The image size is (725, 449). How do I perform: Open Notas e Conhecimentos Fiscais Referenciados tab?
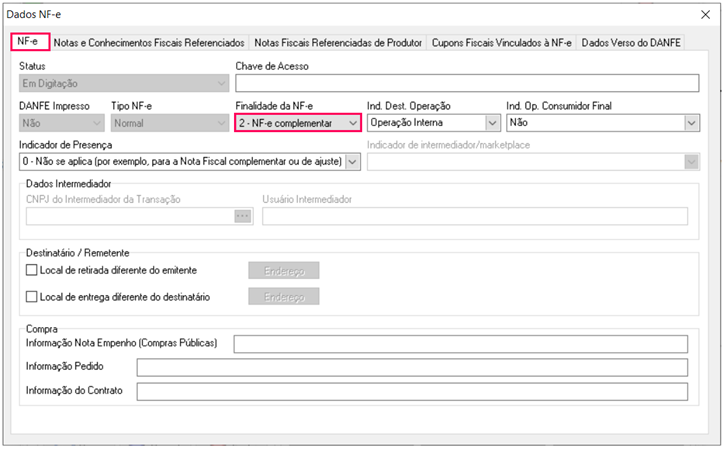point(149,43)
